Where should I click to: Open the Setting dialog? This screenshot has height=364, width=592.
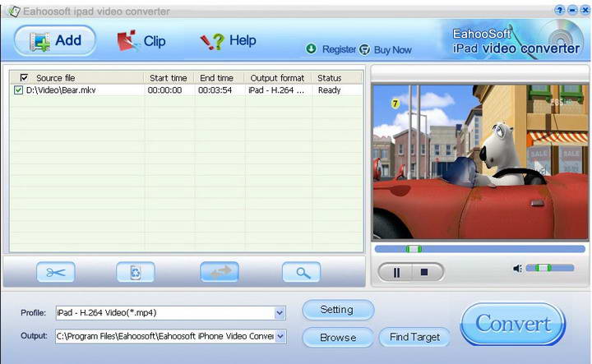pyautogui.click(x=338, y=310)
